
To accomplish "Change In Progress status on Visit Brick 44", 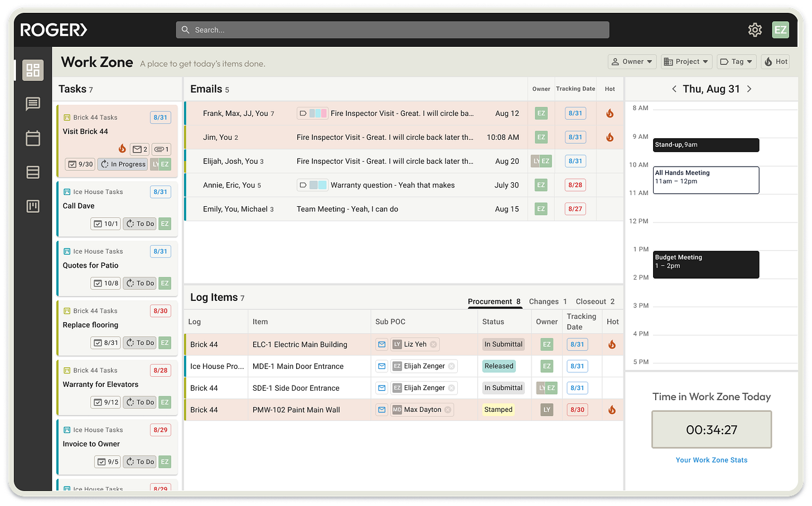I will point(123,164).
